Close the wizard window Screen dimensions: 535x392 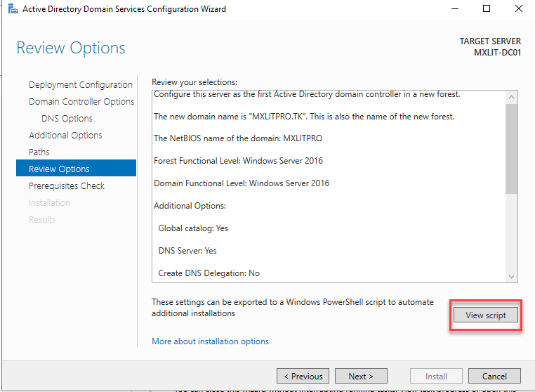pyautogui.click(x=518, y=10)
